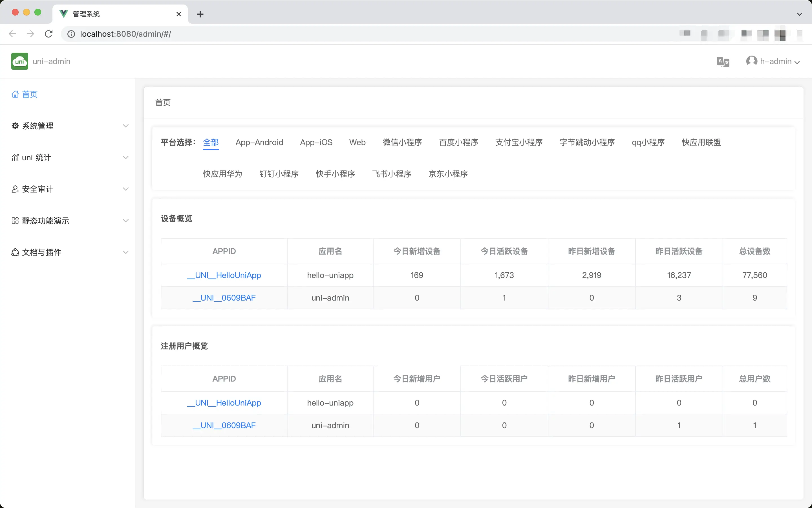Click the 注册用户概览 section heading

tap(184, 346)
